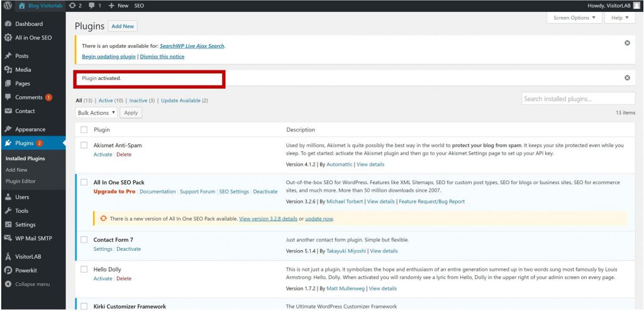
Task: Click update now for All In One SEO Pack
Action: (319, 219)
